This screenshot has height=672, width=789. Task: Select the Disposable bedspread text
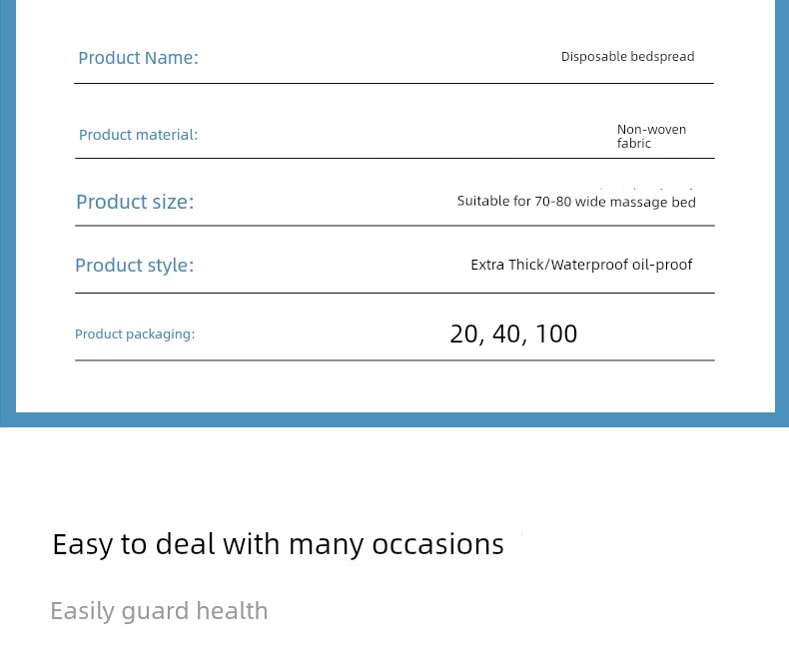pos(627,56)
